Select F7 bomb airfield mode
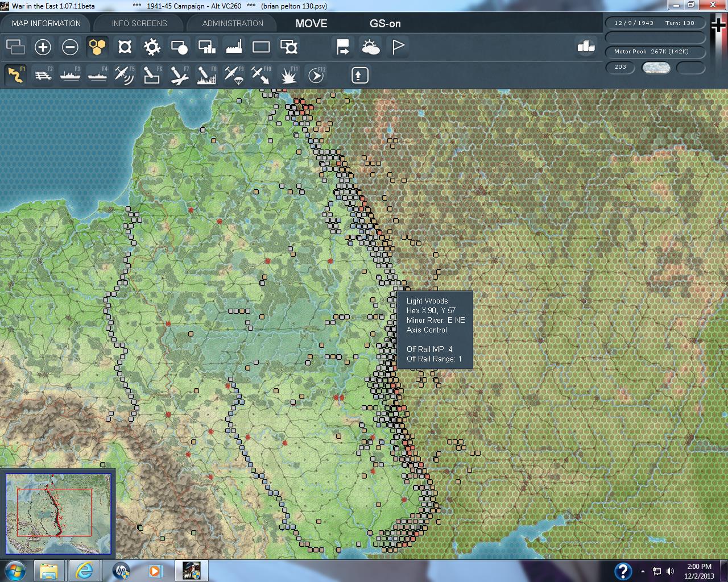Viewport: 728px width, 582px height. [179, 75]
